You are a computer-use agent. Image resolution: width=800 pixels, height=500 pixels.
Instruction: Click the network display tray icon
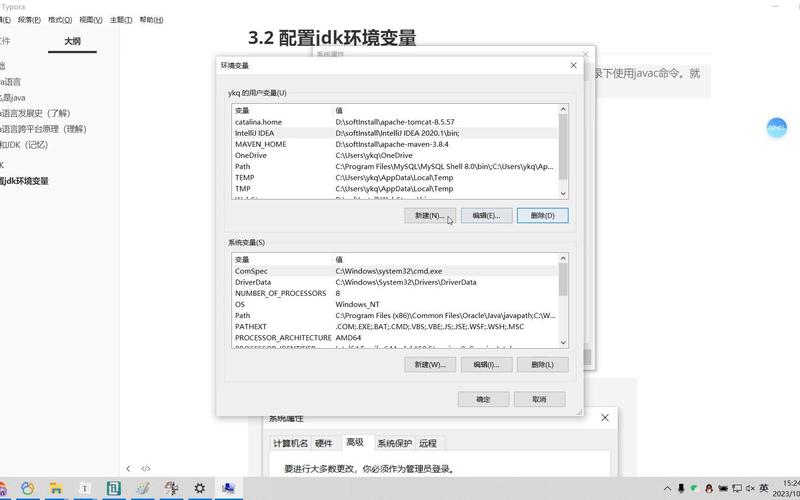tap(737, 488)
